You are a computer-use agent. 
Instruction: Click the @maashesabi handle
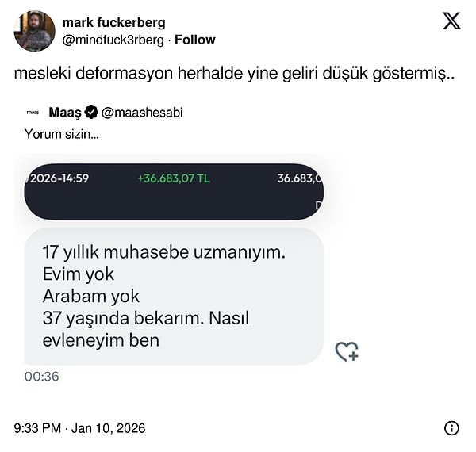pyautogui.click(x=143, y=113)
